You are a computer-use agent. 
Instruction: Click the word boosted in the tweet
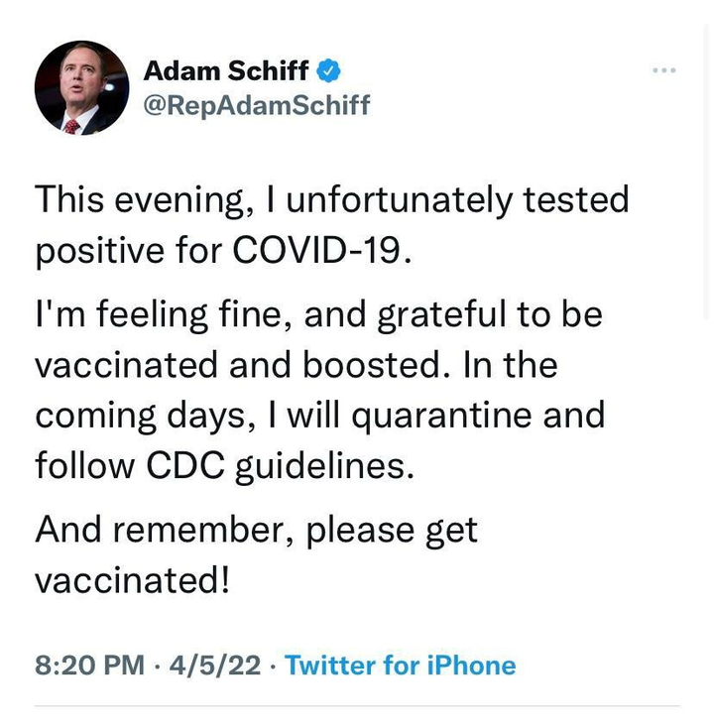click(376, 365)
